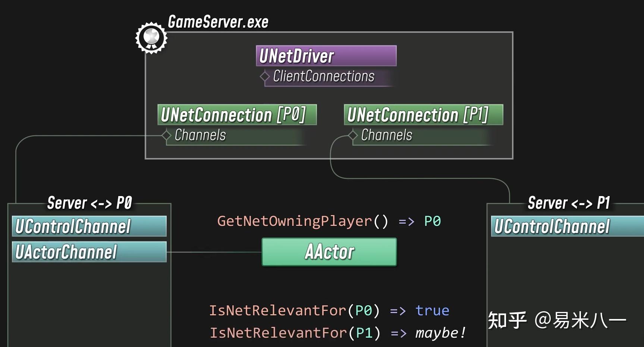Select UControlChannel in Server <-> P1 panel

pyautogui.click(x=568, y=226)
